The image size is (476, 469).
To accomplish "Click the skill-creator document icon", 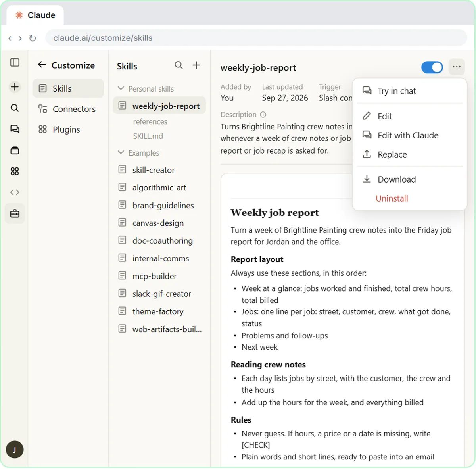I will (x=123, y=169).
